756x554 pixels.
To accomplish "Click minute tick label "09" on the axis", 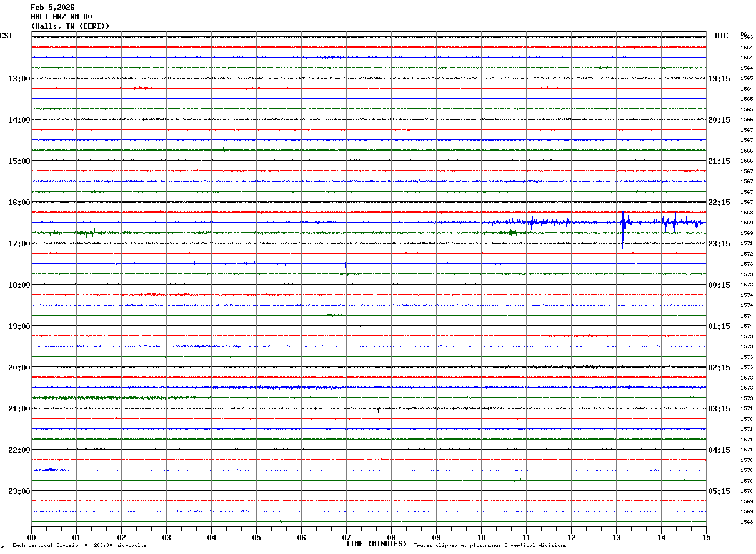I will pos(437,537).
